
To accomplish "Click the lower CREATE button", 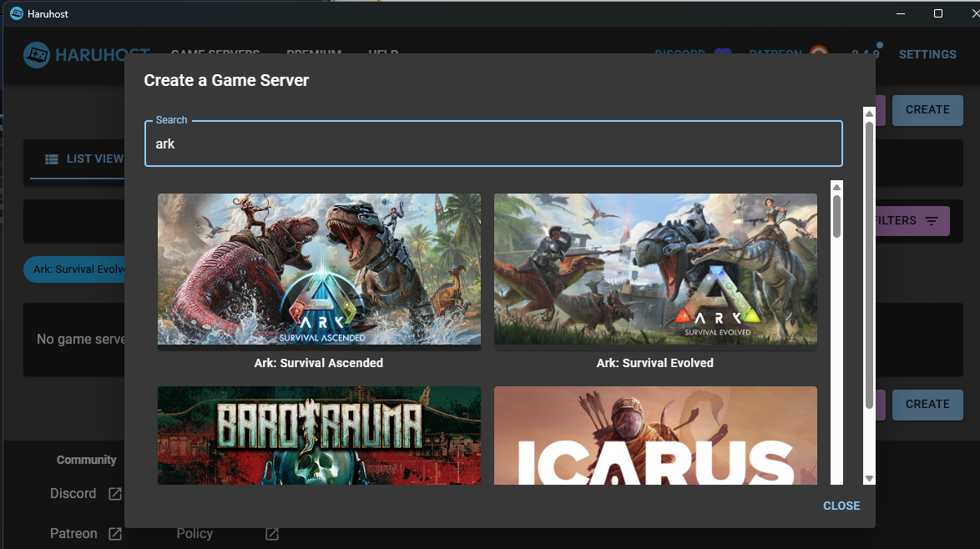I will pyautogui.click(x=927, y=405).
